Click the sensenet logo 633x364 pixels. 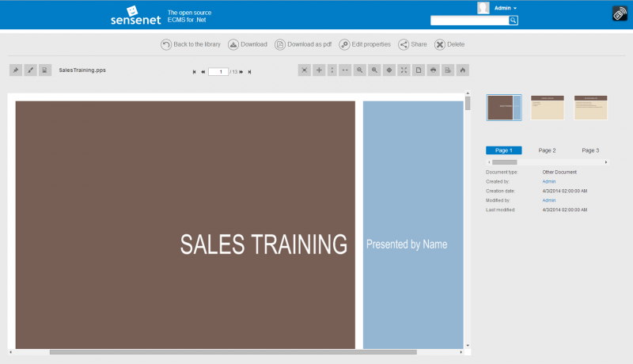tap(135, 16)
